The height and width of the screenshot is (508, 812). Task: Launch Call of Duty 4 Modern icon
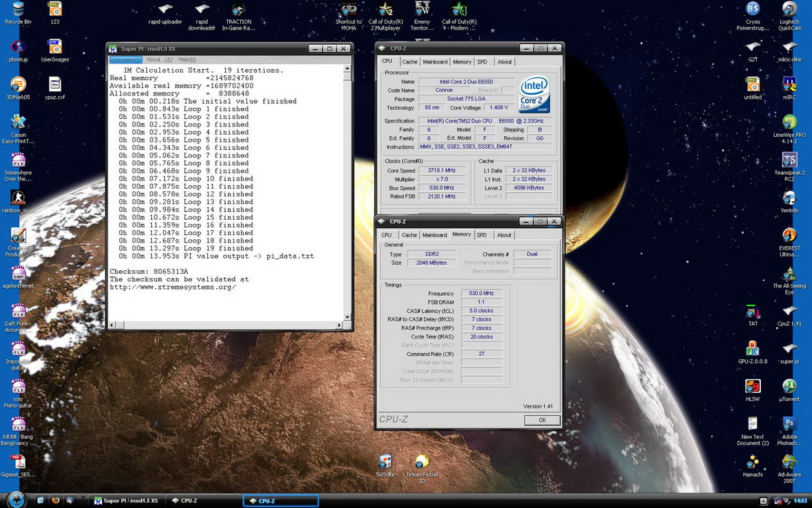pyautogui.click(x=458, y=16)
